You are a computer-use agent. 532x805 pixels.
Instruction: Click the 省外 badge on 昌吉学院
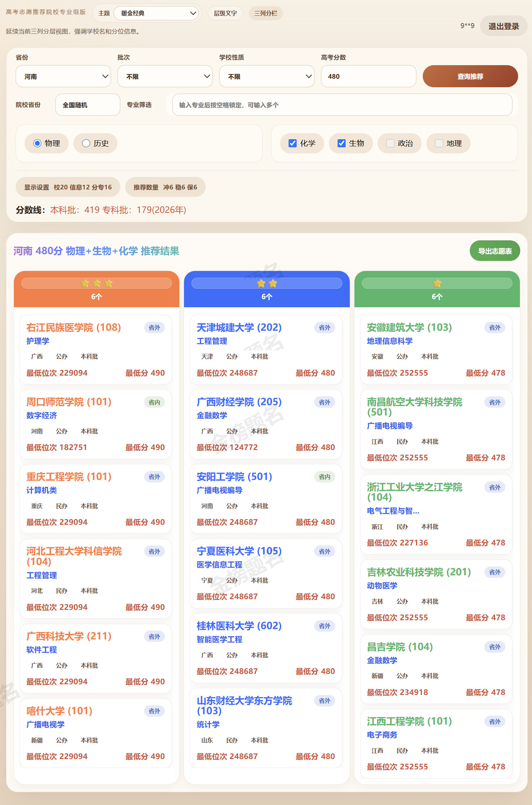click(495, 647)
